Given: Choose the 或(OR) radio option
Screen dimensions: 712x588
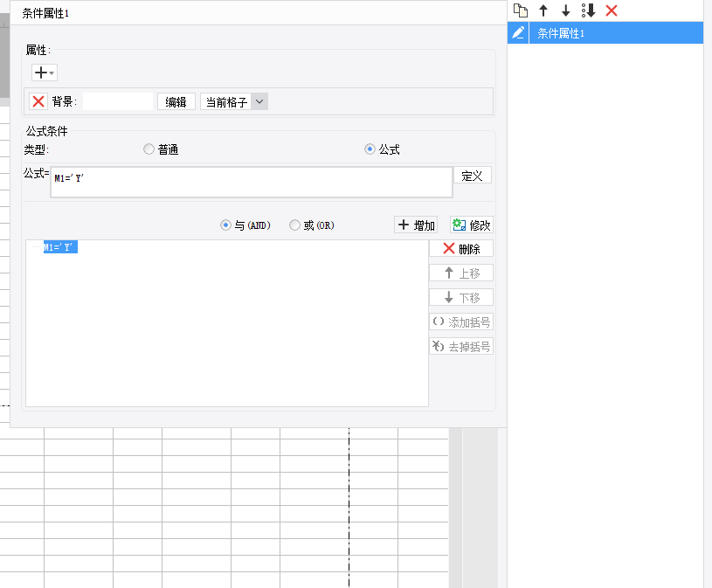Looking at the screenshot, I should (x=294, y=225).
